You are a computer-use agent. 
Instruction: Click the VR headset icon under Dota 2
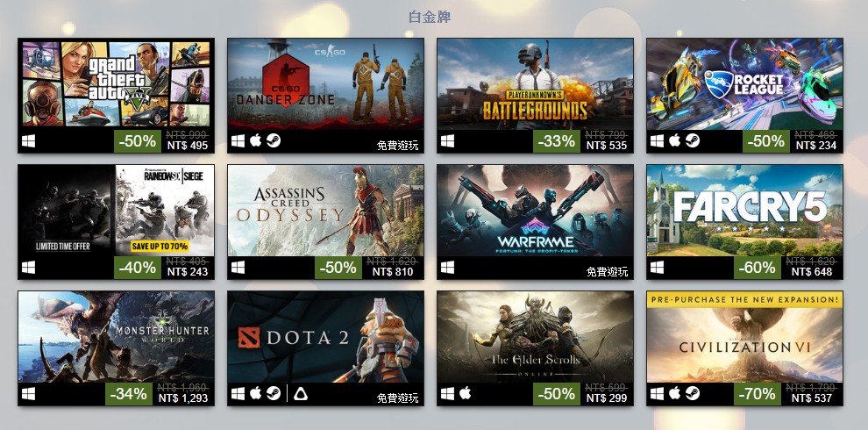(x=301, y=393)
